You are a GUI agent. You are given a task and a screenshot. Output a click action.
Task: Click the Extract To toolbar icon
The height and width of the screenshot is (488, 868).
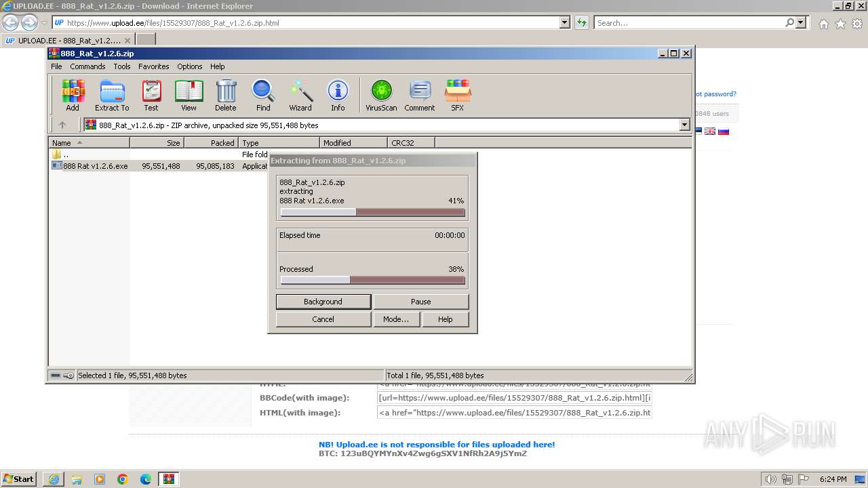tap(112, 95)
